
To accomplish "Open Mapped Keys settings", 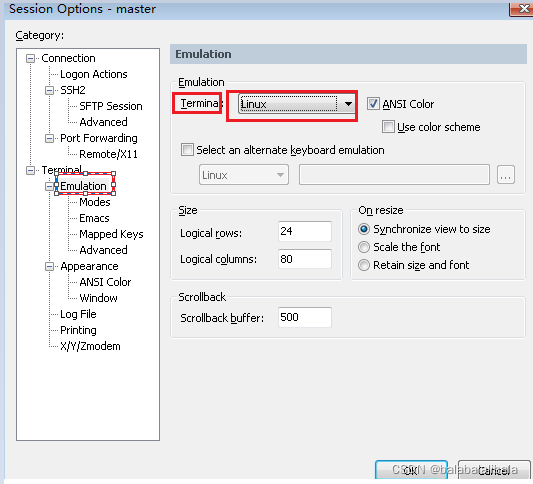I will point(111,234).
